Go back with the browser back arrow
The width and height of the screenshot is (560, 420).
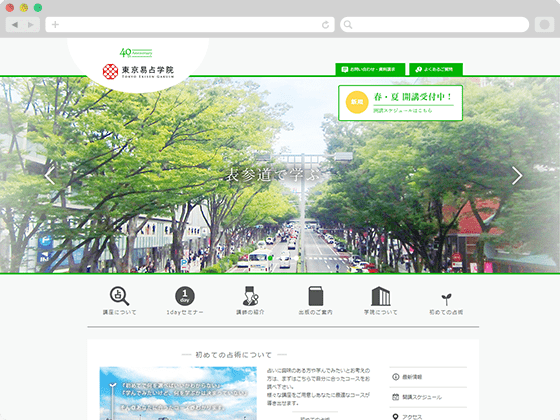(15, 25)
